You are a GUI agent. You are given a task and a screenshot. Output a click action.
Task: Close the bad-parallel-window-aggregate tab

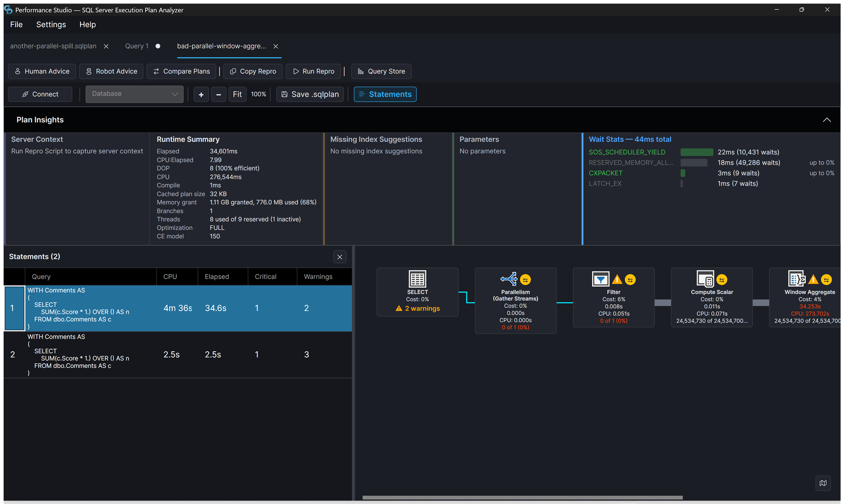point(276,46)
